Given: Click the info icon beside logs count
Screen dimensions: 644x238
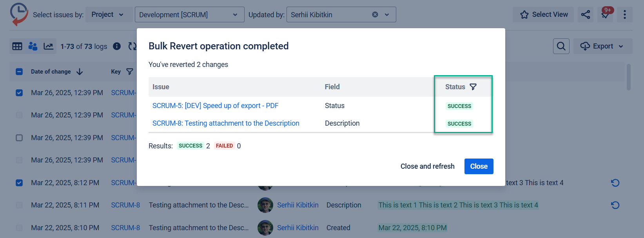Looking at the screenshot, I should 117,47.
